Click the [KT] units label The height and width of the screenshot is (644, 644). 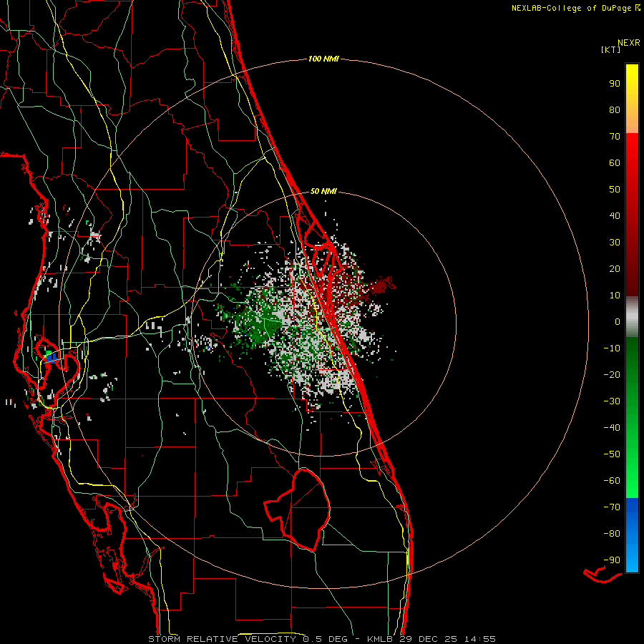[x=611, y=49]
